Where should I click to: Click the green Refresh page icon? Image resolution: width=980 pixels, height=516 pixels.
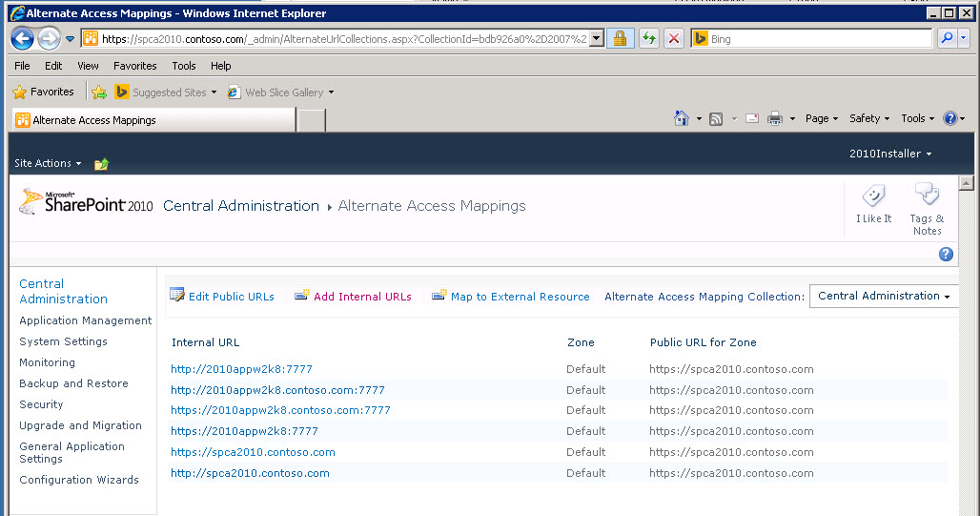pos(649,39)
